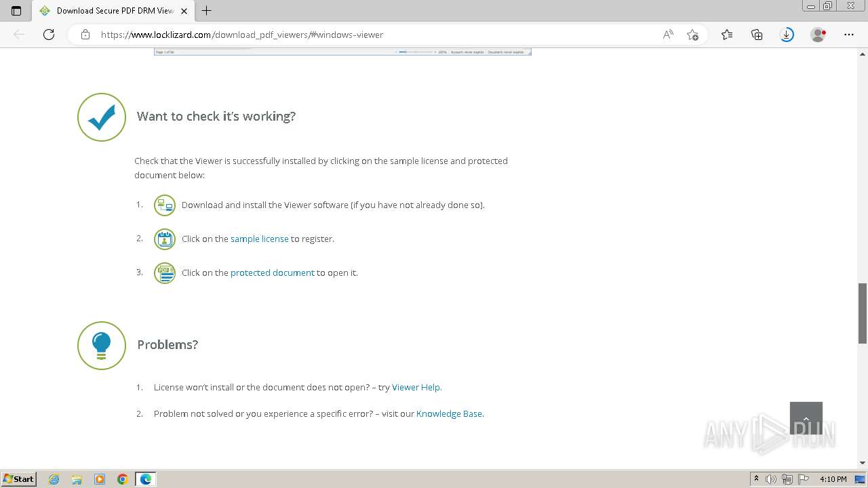The image size is (868, 488).
Task: Click the viewer screenshot thumbnail at top
Action: (x=342, y=52)
